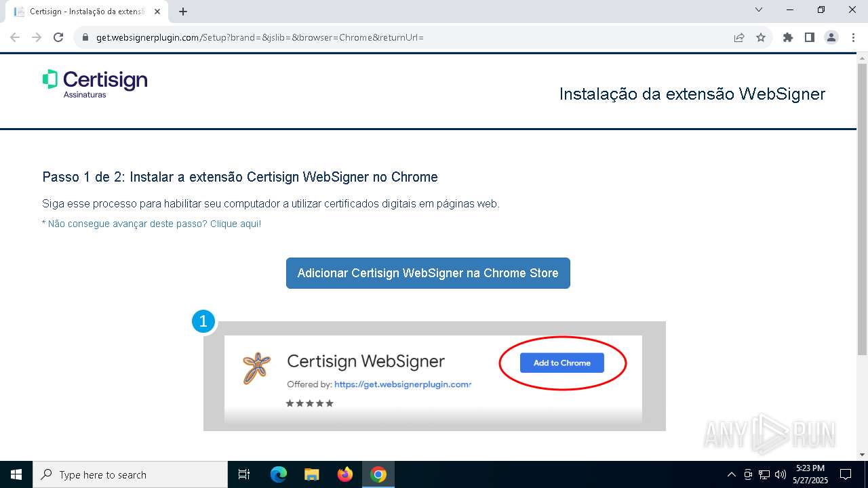Open Chrome's three-dot menu
Screen dimensions: 868x488
852,37
